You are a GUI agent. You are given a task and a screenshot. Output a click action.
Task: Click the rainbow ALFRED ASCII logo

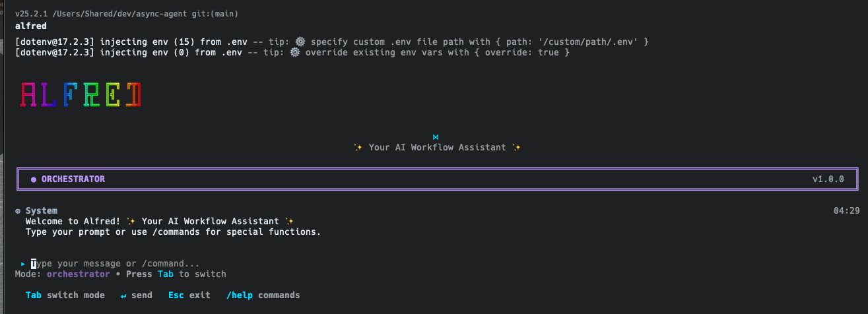(x=81, y=95)
